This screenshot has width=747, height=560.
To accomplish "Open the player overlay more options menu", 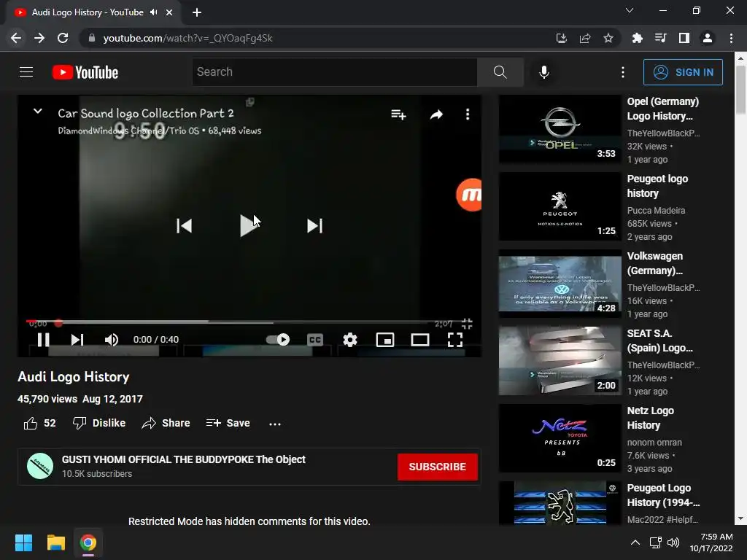I will tap(468, 114).
